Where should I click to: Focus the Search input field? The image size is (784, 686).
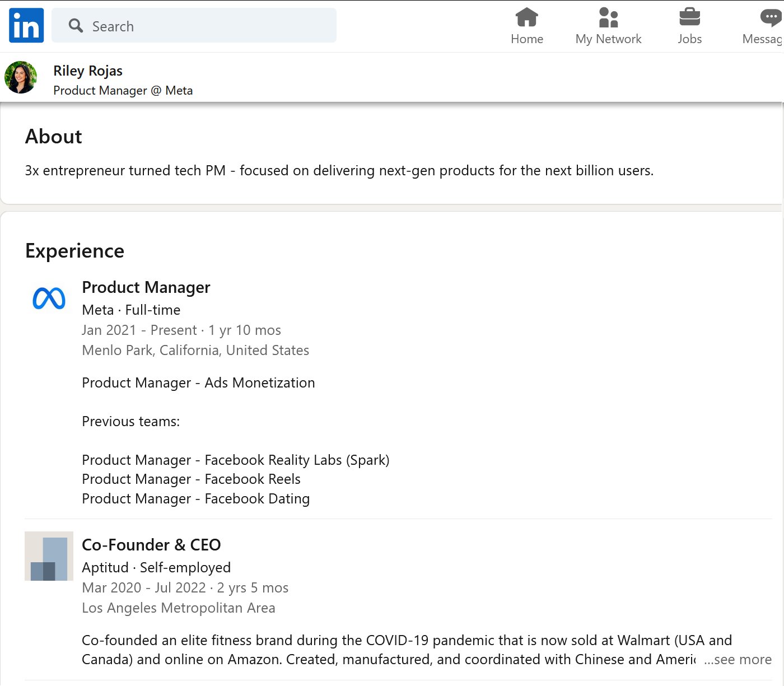pos(194,26)
